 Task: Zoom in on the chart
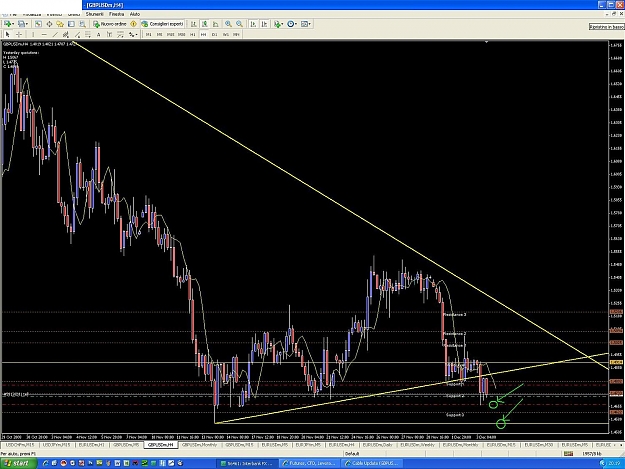tap(228, 24)
